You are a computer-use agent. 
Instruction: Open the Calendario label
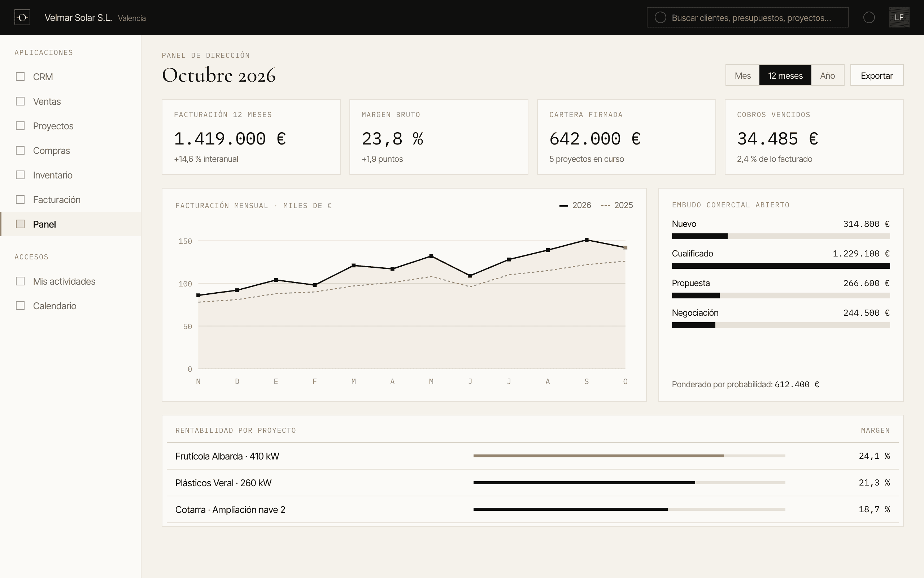click(x=55, y=306)
